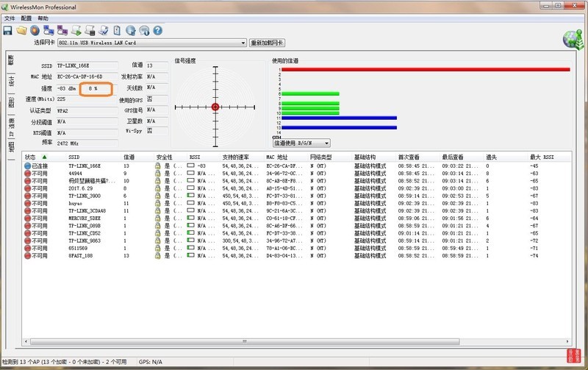Click the floppy disk save icon
The image size is (588, 370).
point(7,30)
